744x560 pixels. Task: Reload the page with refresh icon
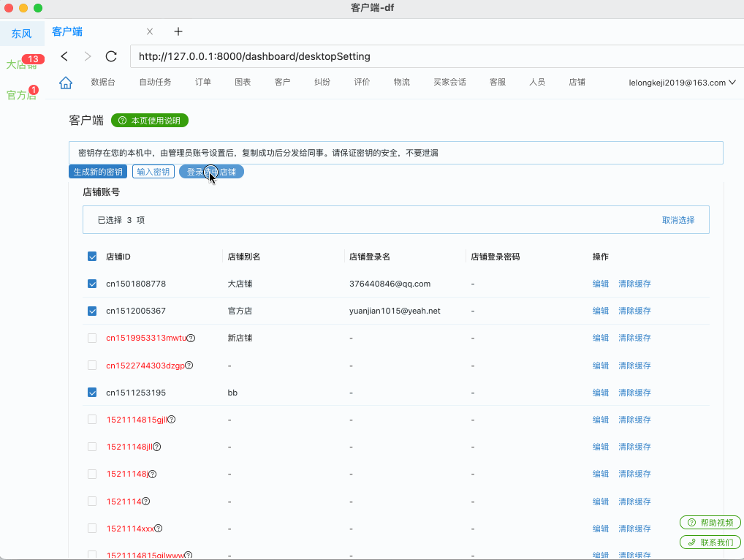(111, 56)
